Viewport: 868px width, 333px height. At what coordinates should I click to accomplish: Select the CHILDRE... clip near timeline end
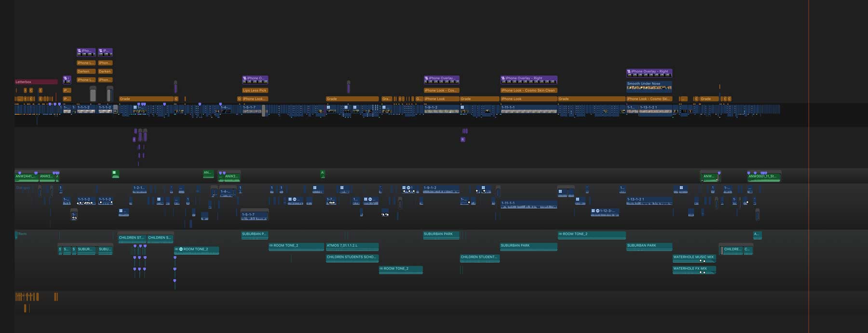[732, 250]
